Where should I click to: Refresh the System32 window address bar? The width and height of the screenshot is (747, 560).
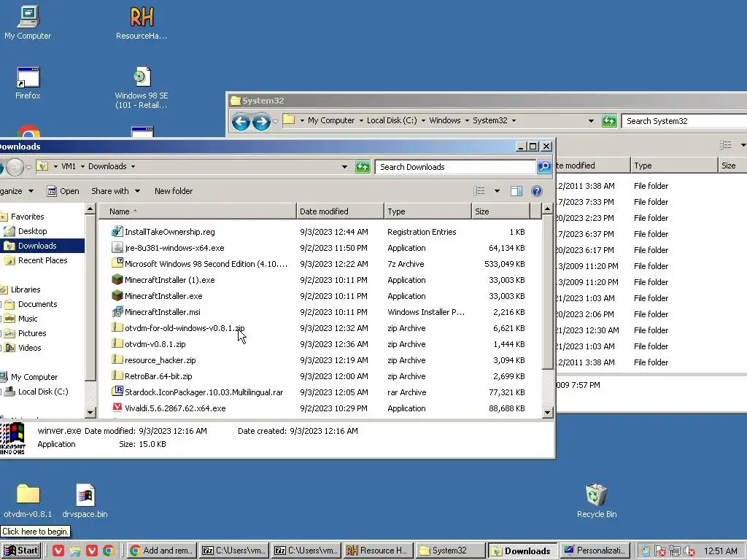[609, 121]
